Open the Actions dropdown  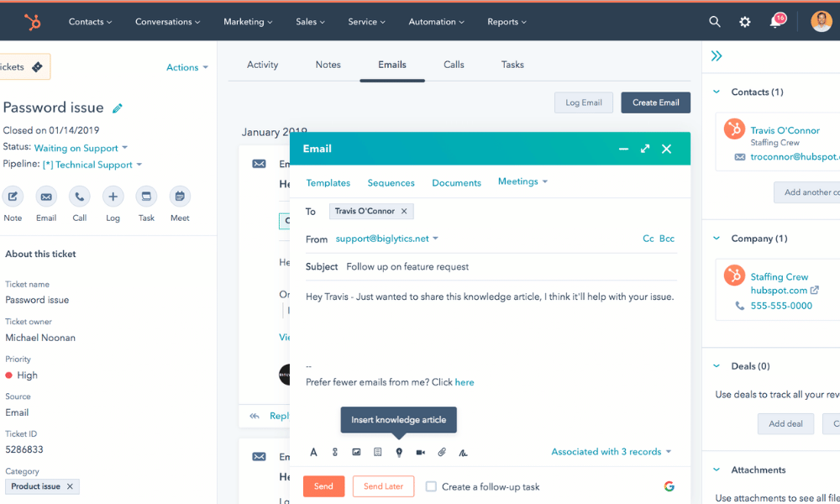point(187,67)
